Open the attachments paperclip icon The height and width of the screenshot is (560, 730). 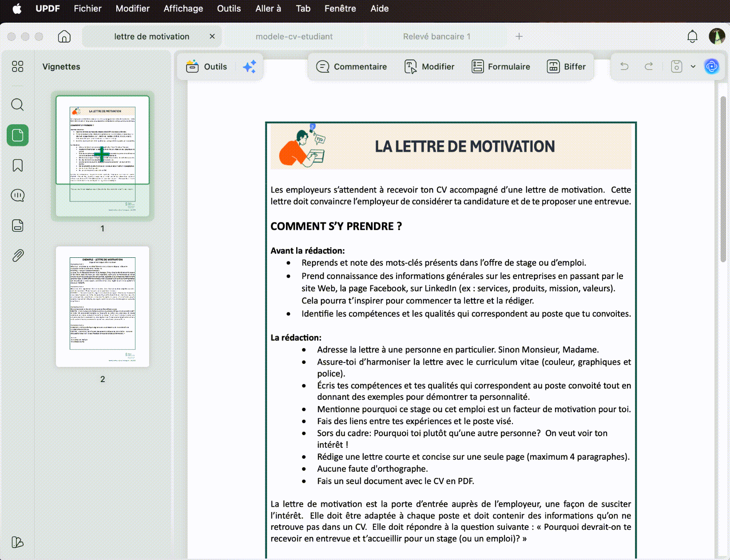point(18,256)
